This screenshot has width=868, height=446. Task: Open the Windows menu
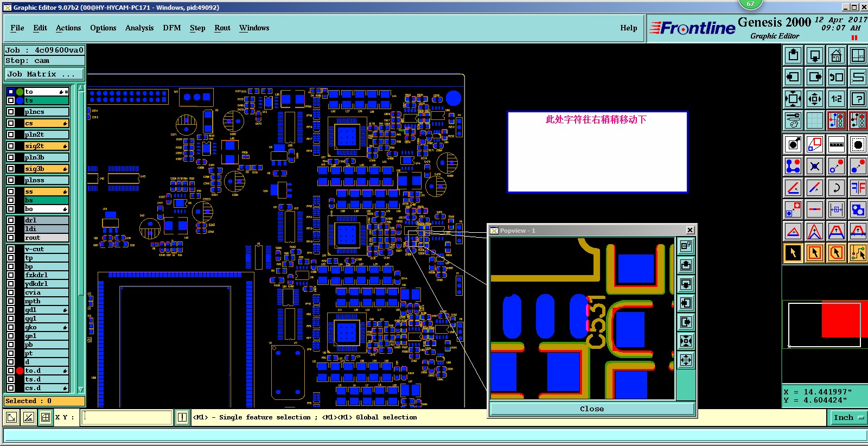[254, 28]
